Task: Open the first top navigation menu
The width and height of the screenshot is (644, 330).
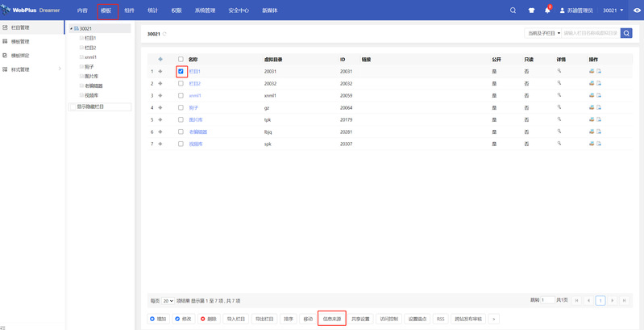Action: pyautogui.click(x=82, y=10)
